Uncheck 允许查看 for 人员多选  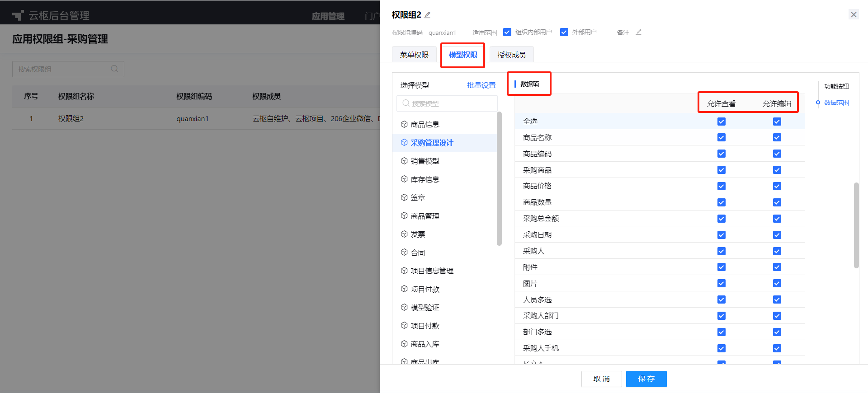[722, 299]
